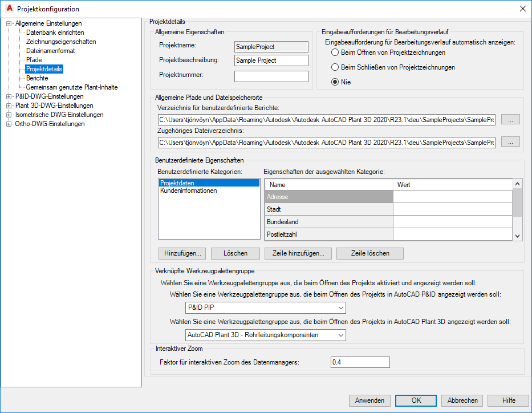Click the Projektname field
Image resolution: width=532 pixels, height=413 pixels.
click(271, 47)
